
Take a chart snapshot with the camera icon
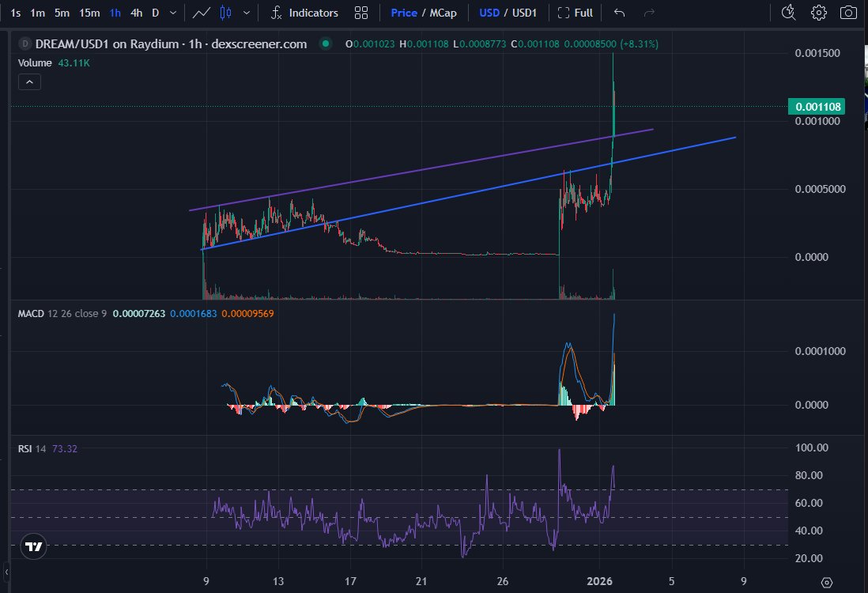point(850,13)
